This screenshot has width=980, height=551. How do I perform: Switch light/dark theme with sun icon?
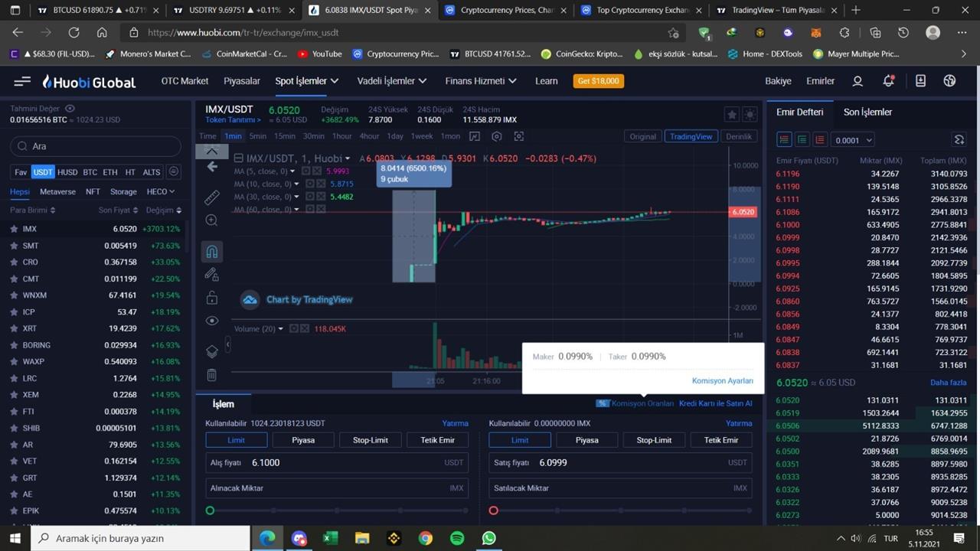[750, 115]
